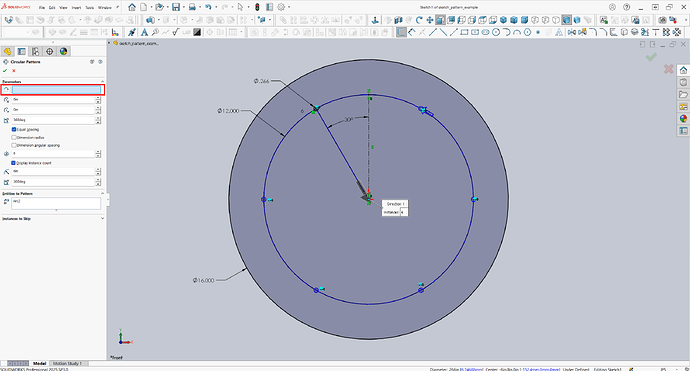This screenshot has height=371, width=690.
Task: Enable the Dimension radius checkbox
Action: coord(14,137)
